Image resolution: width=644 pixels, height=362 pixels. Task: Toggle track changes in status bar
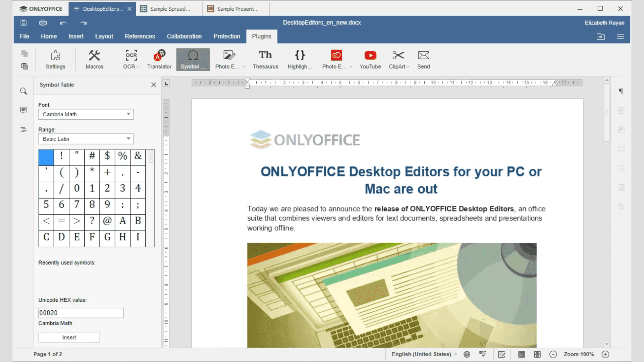tap(502, 354)
